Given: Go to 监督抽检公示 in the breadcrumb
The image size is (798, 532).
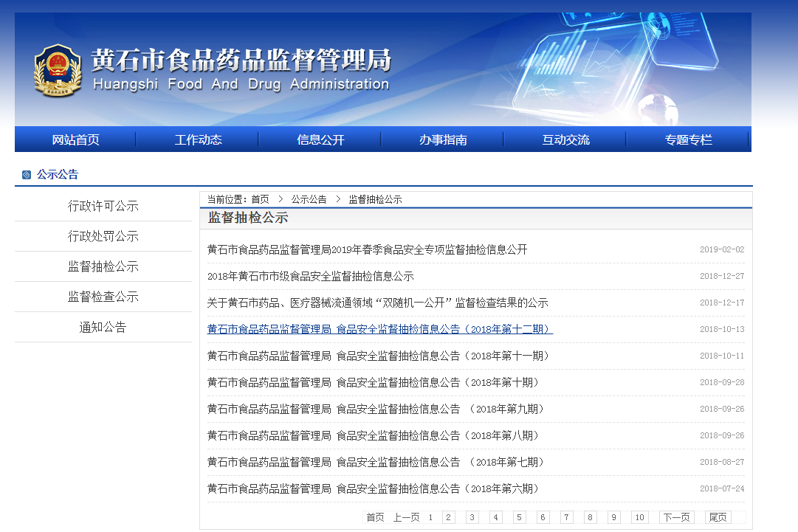Looking at the screenshot, I should tap(375, 199).
